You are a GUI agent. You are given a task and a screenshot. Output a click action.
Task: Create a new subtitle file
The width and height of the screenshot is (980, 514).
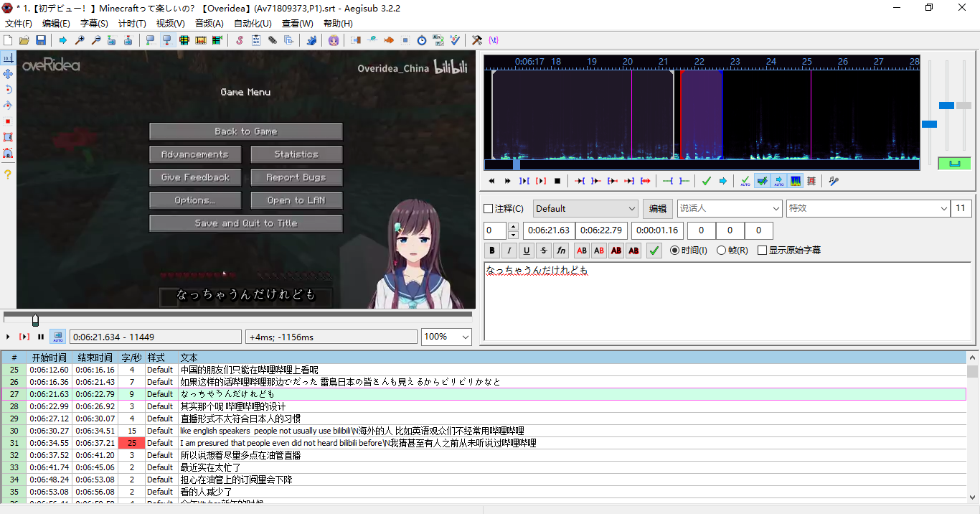[9, 40]
